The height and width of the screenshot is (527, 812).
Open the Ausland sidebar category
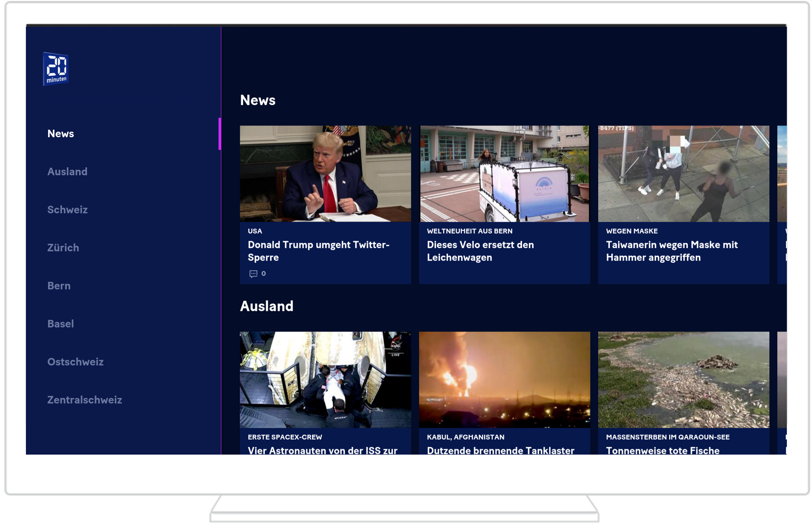(67, 172)
